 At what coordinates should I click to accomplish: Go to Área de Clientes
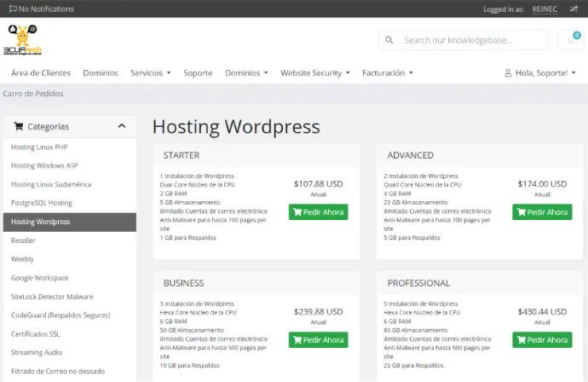click(x=41, y=73)
